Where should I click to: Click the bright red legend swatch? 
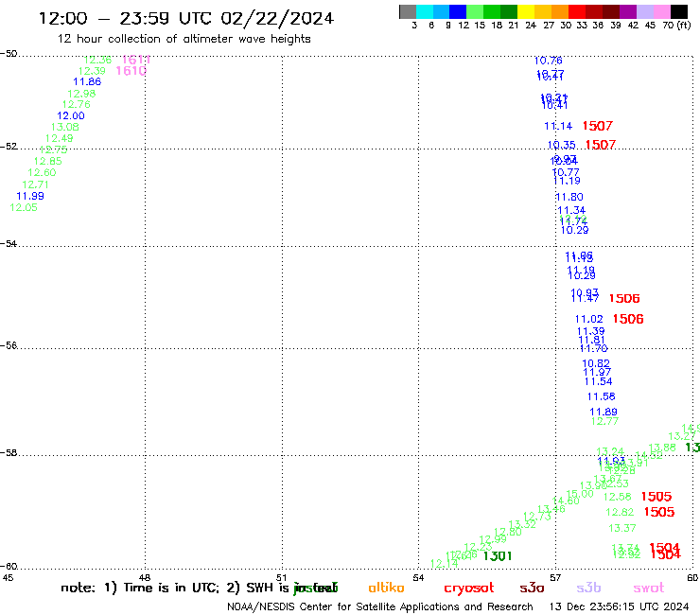coord(577,11)
